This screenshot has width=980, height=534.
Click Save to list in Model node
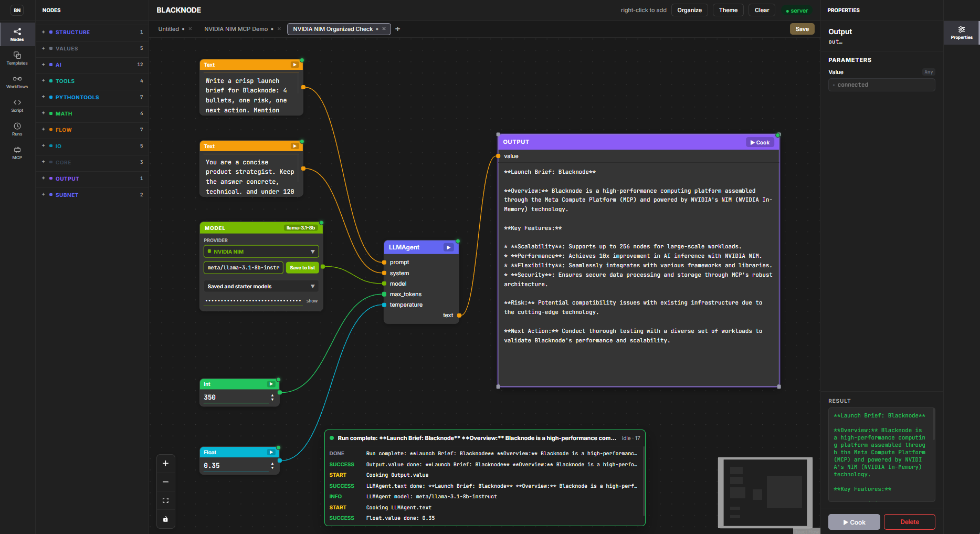pyautogui.click(x=302, y=268)
